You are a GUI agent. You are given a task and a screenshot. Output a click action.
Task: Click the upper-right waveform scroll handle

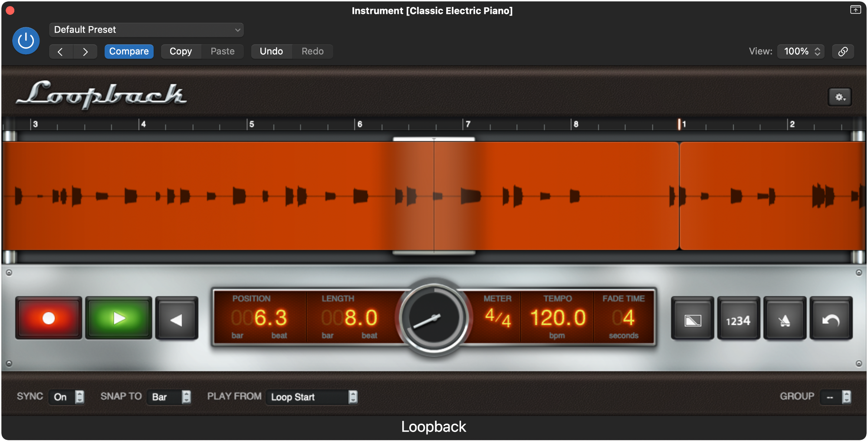coord(858,136)
